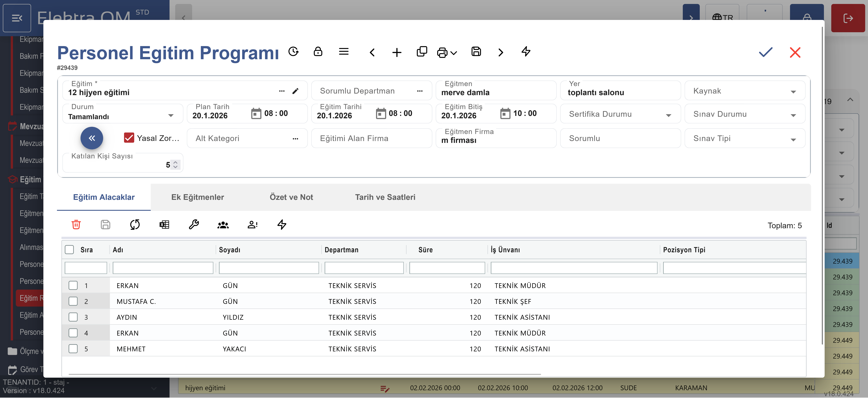Click the refresh icon in grid toolbar
The width and height of the screenshot is (868, 398).
click(x=135, y=224)
